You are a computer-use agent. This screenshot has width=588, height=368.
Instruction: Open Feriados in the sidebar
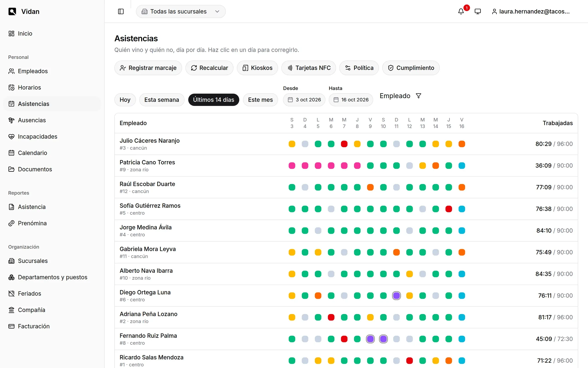pyautogui.click(x=52, y=293)
